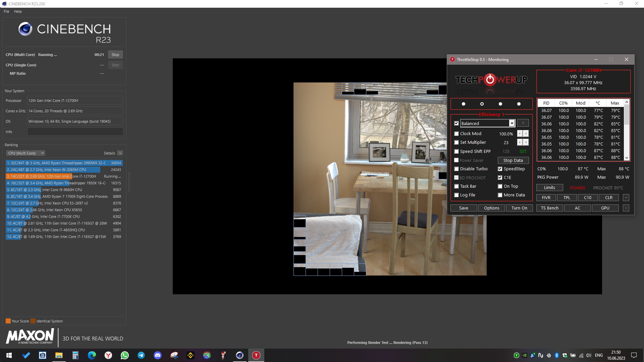This screenshot has height=362, width=644.
Task: Click the Save button in ThrottleStop
Action: [x=464, y=208]
